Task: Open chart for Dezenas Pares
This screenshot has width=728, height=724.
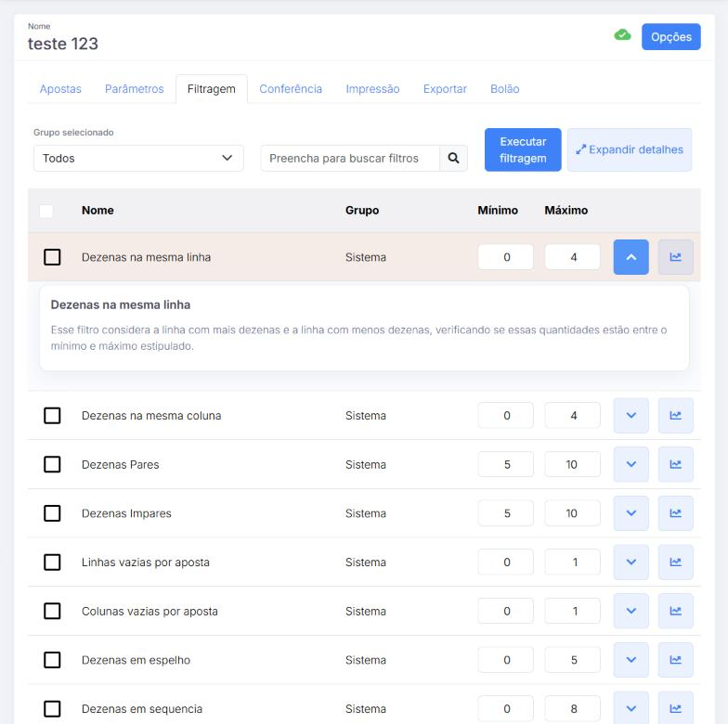Action: (676, 464)
